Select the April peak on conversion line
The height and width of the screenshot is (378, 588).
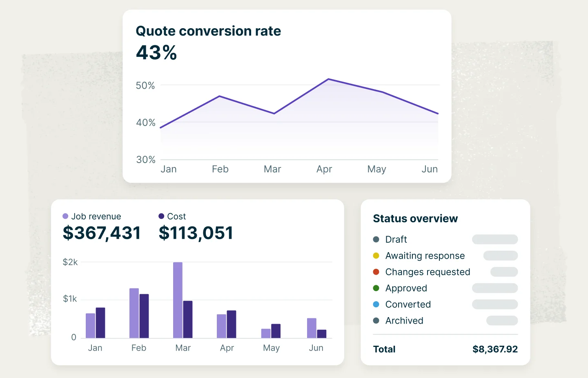tap(328, 79)
